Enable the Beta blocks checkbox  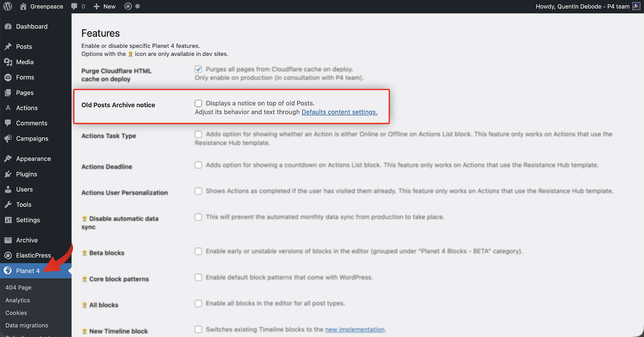[198, 251]
